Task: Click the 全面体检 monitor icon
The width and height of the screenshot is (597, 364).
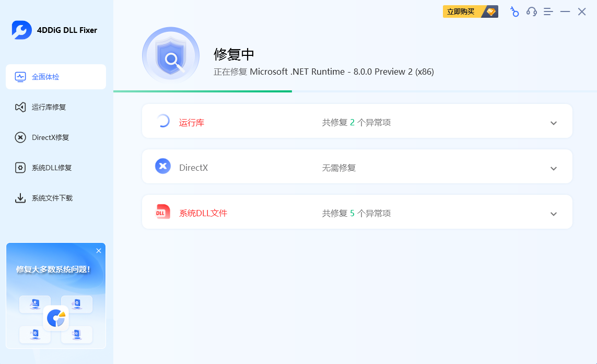Action: (20, 77)
